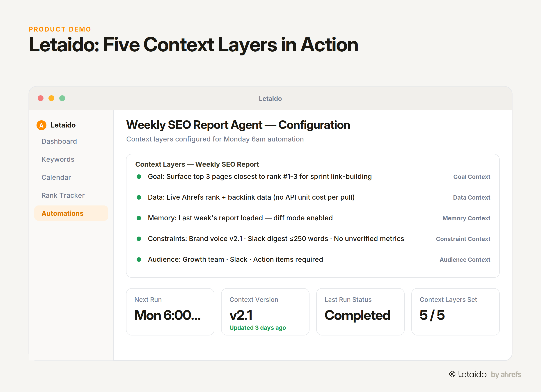Click the 'Context layers configured for Monday' subtitle
The width and height of the screenshot is (541, 392).
click(x=215, y=139)
